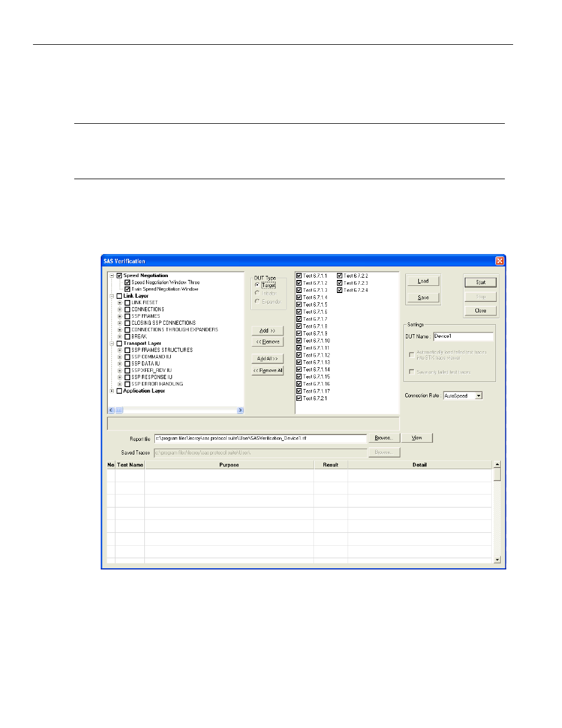This screenshot has width=562, height=728.
Task: Select the SSP XFER_RDY IU tree item
Action: coord(151,370)
